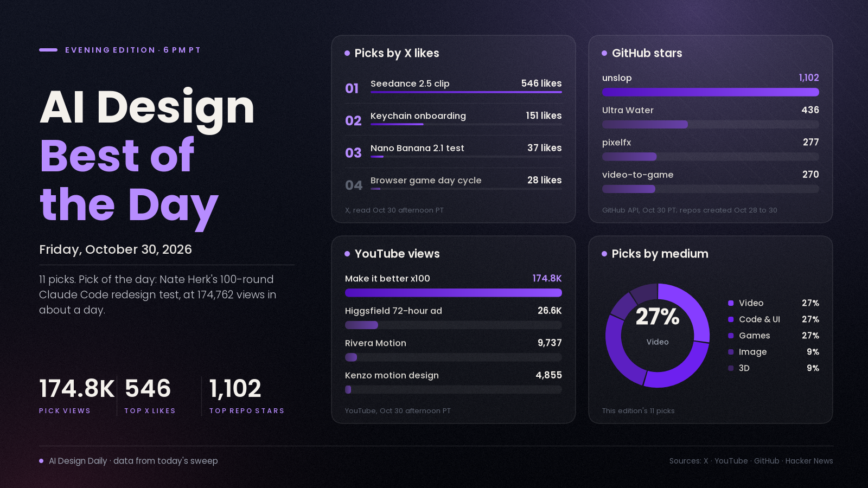The image size is (868, 488).
Task: Click the donut chart center 27% label
Action: click(x=658, y=317)
